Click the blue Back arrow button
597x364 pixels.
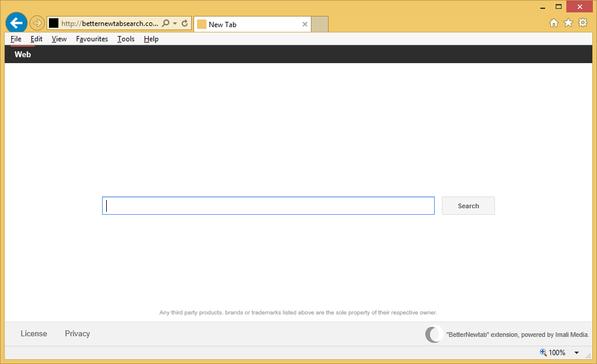click(16, 23)
